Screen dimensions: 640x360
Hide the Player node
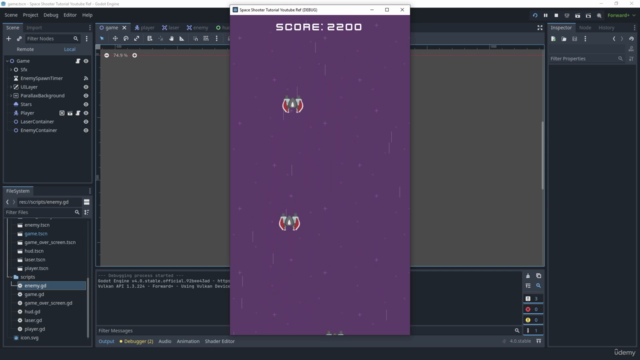click(86, 113)
